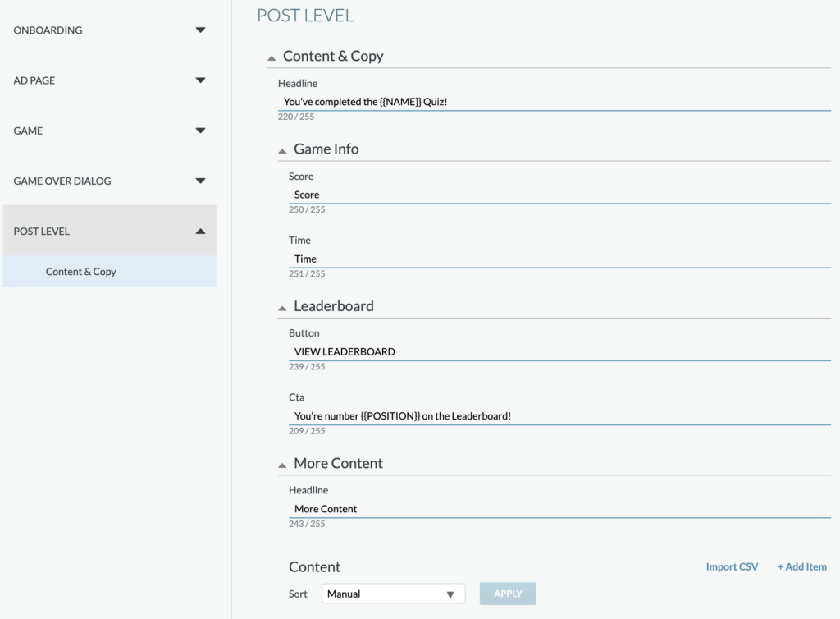The height and width of the screenshot is (619, 840).
Task: Select Content & Copy sidebar item
Action: coord(109,271)
